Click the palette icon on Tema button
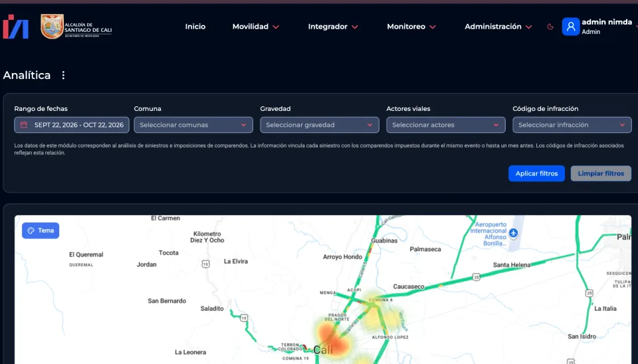Image resolution: width=638 pixels, height=364 pixels. coord(31,230)
